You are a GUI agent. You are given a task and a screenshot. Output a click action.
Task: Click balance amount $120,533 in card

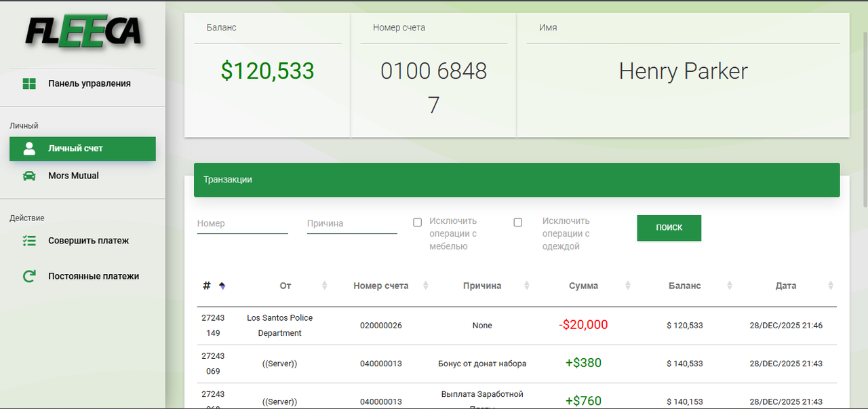point(268,71)
